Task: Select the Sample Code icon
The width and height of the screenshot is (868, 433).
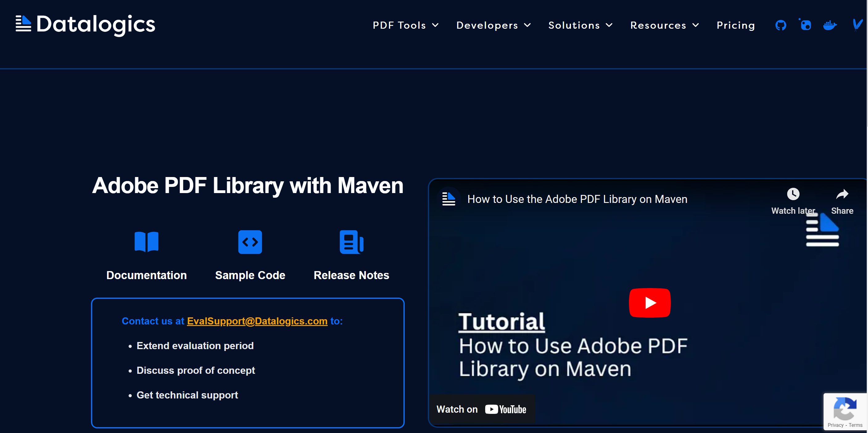Action: coord(250,241)
